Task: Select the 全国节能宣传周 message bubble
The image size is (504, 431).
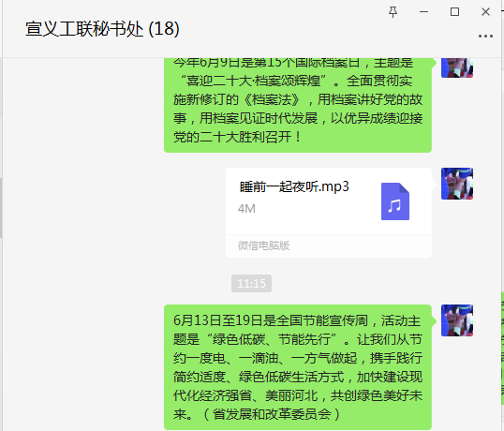Action: click(x=298, y=367)
